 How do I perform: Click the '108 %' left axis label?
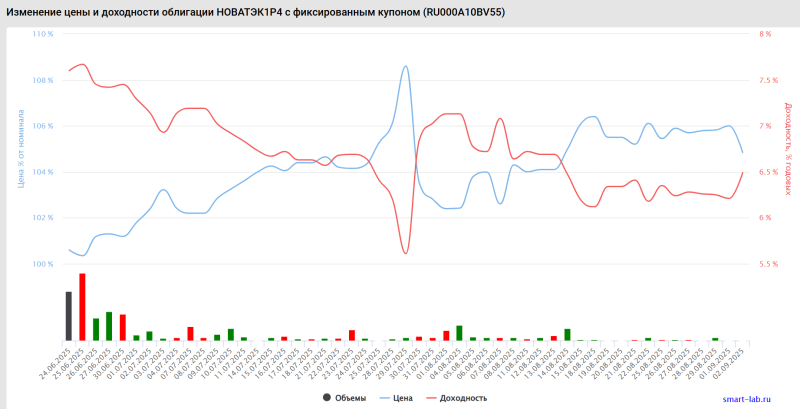coord(43,80)
